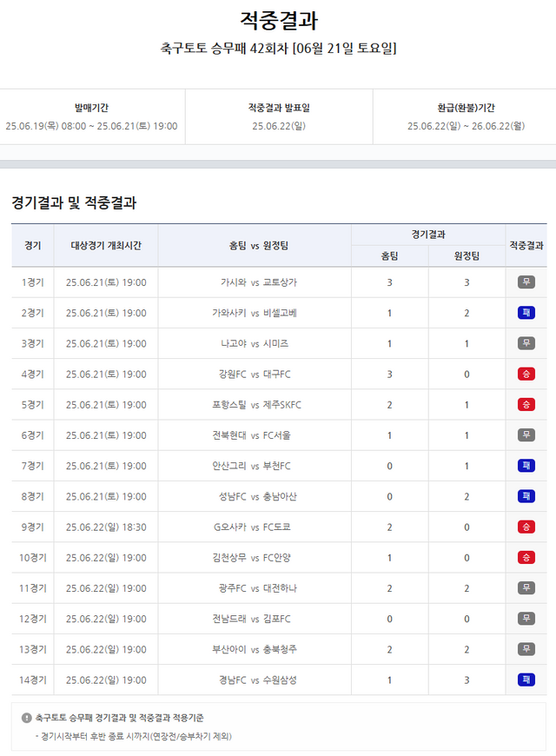Viewport: 556px width, 756px height.
Task: Click the info icon beside 적용기준 notice
Action: pos(26,718)
